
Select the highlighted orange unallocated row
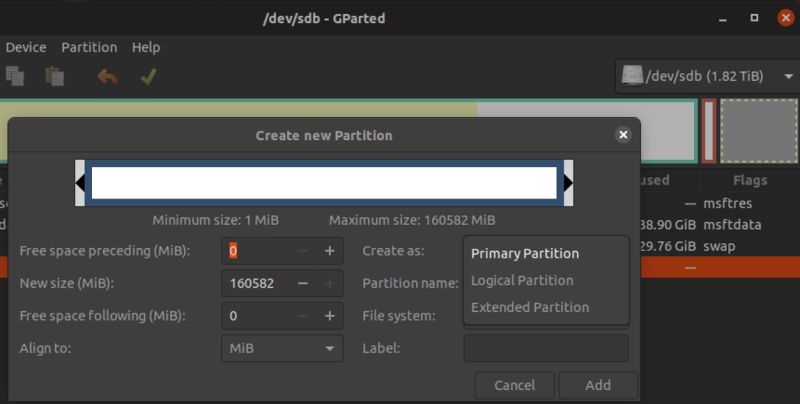point(720,267)
